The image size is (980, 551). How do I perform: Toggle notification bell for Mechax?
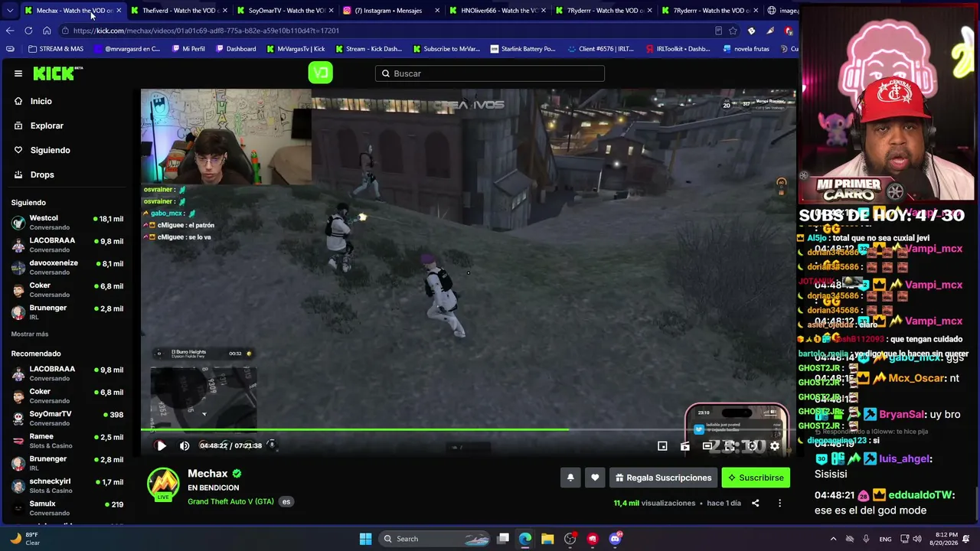coord(570,478)
